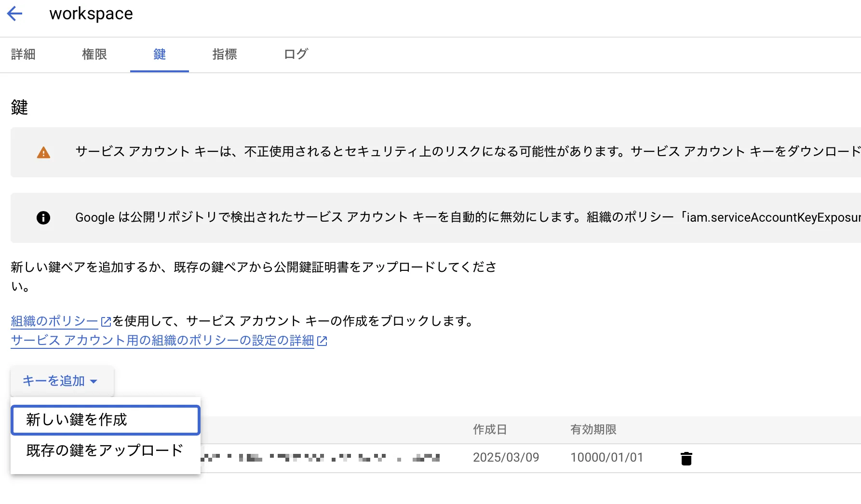
Task: Click the 有効期限 column header
Action: (593, 429)
